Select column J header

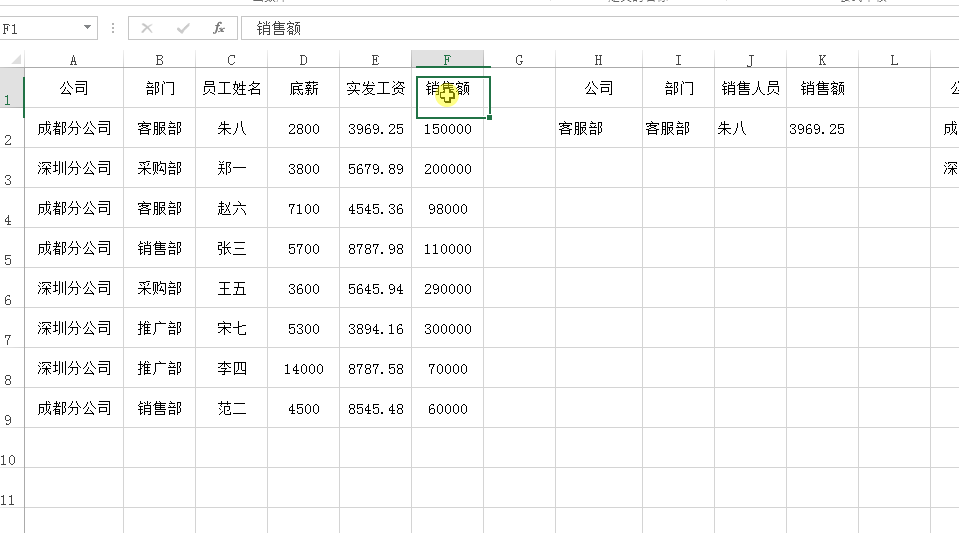[x=750, y=60]
